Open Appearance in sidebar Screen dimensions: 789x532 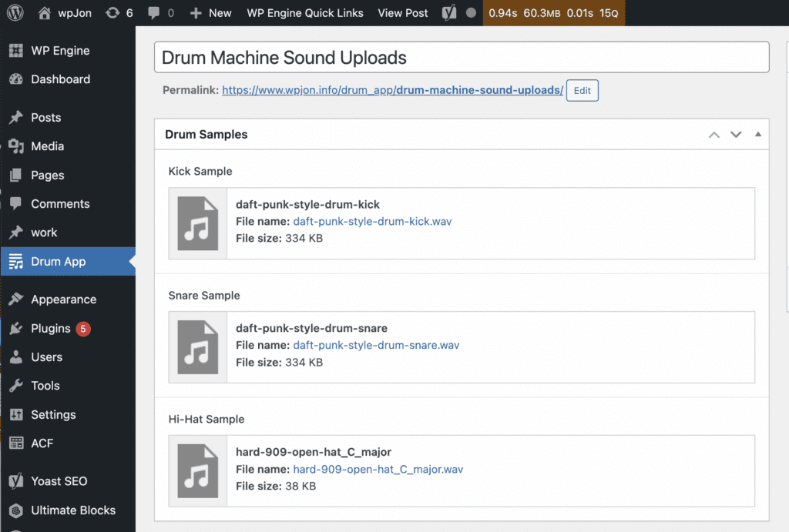click(x=68, y=299)
